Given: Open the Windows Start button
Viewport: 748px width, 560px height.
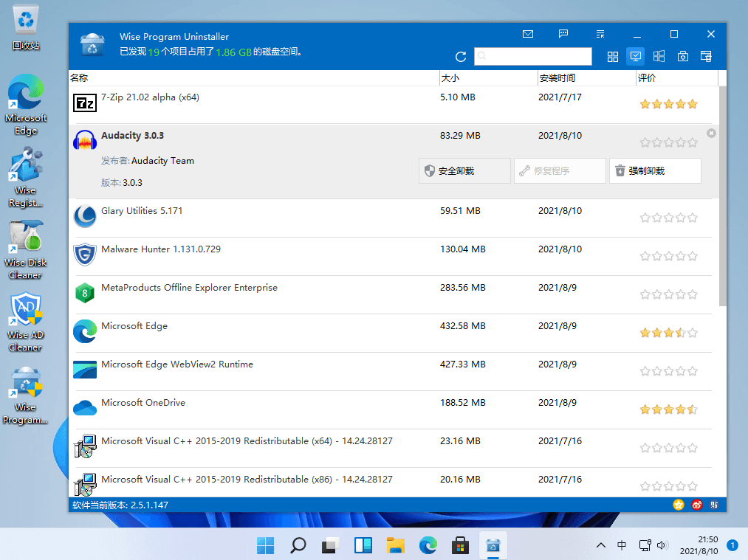Looking at the screenshot, I should tap(265, 545).
